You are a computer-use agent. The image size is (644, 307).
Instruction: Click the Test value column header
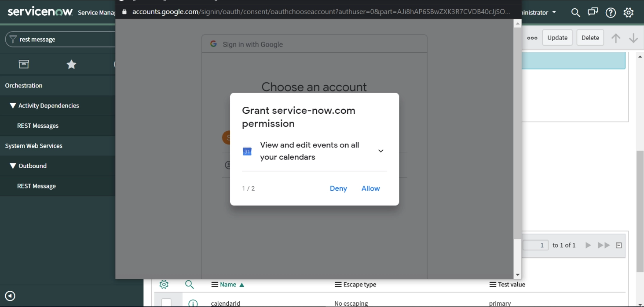coord(512,285)
